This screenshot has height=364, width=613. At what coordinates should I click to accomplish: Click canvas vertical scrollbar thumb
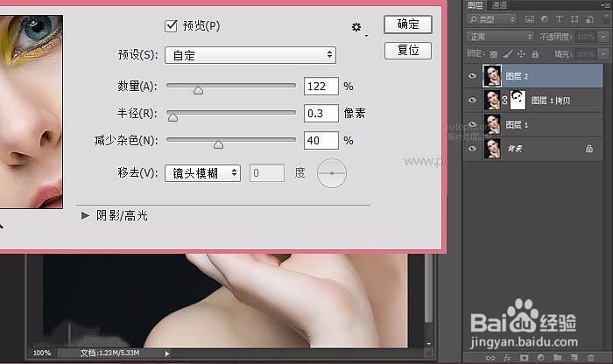pos(428,288)
